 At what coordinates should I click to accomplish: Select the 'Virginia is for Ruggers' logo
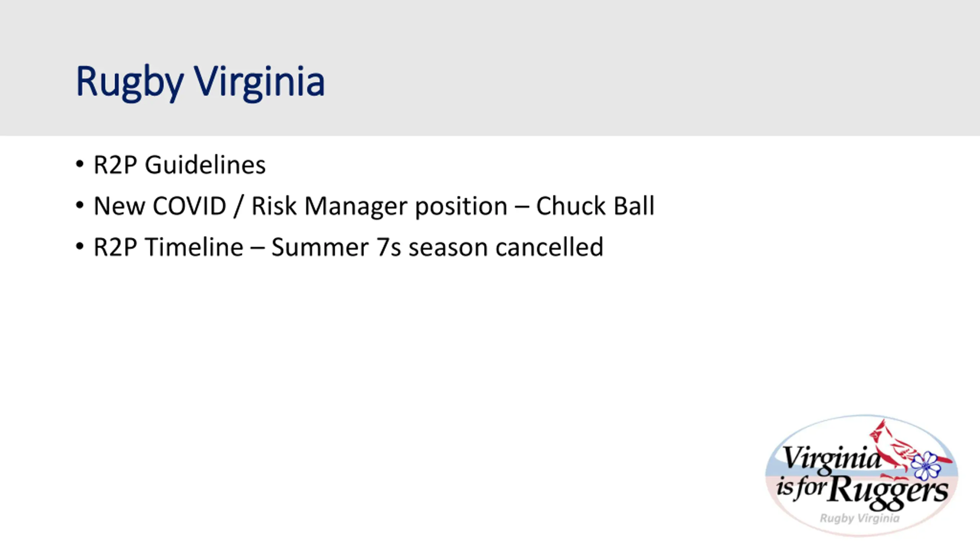pos(862,475)
